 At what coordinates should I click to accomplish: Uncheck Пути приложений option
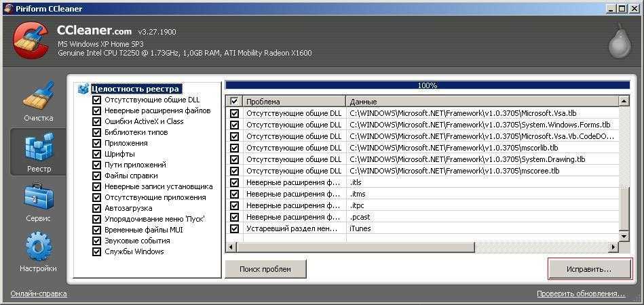[96, 165]
